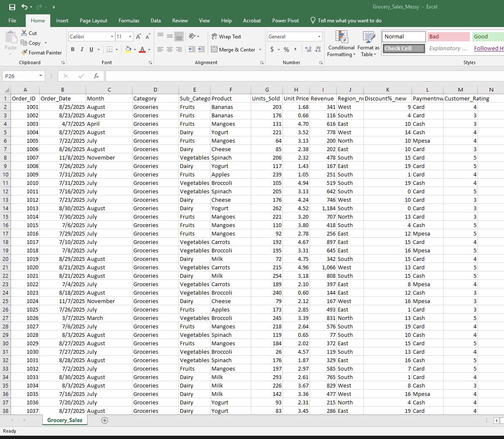Toggle Underline formatting
Screen dimensions: 504x439
[91, 49]
